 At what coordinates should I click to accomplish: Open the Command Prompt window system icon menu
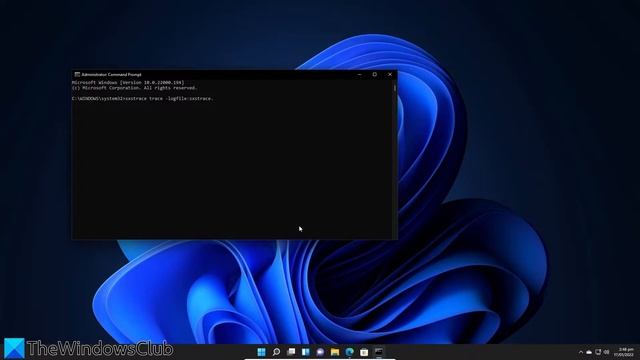pos(77,74)
